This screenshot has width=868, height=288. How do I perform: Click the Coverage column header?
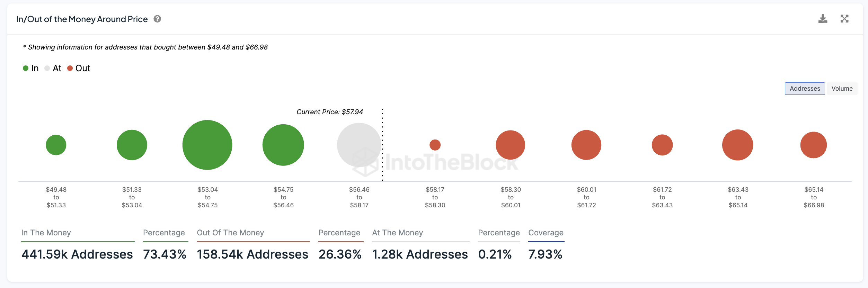click(546, 233)
